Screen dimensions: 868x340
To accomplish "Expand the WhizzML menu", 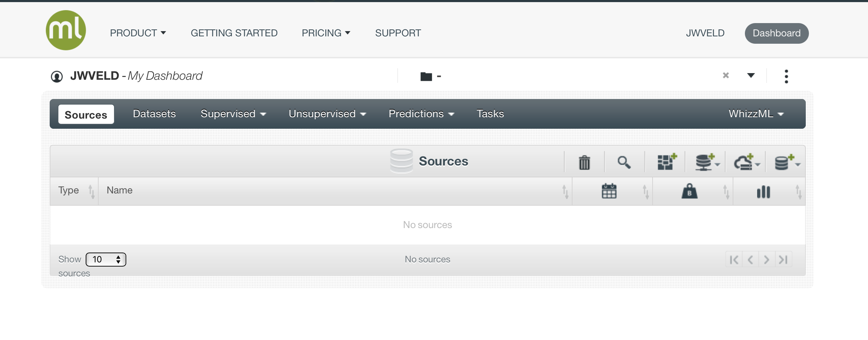I will pos(756,114).
